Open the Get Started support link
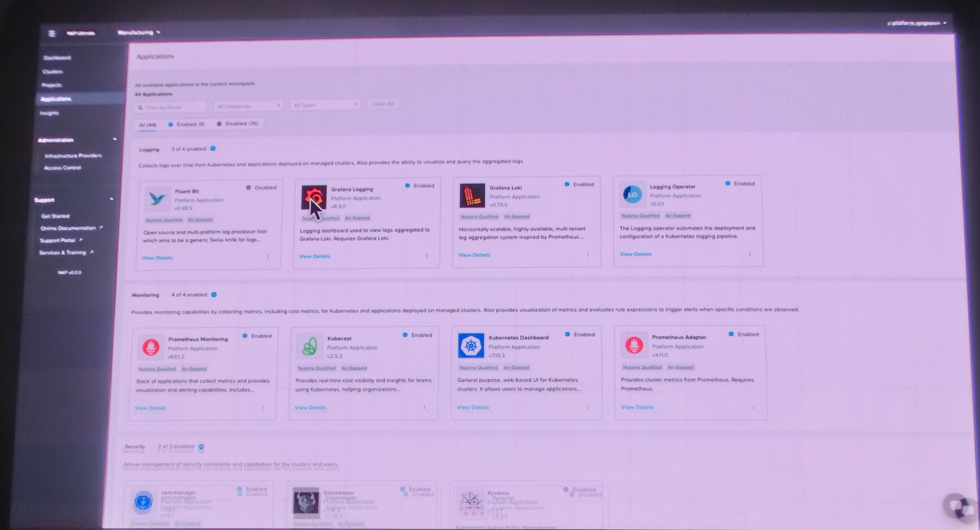 coord(55,216)
